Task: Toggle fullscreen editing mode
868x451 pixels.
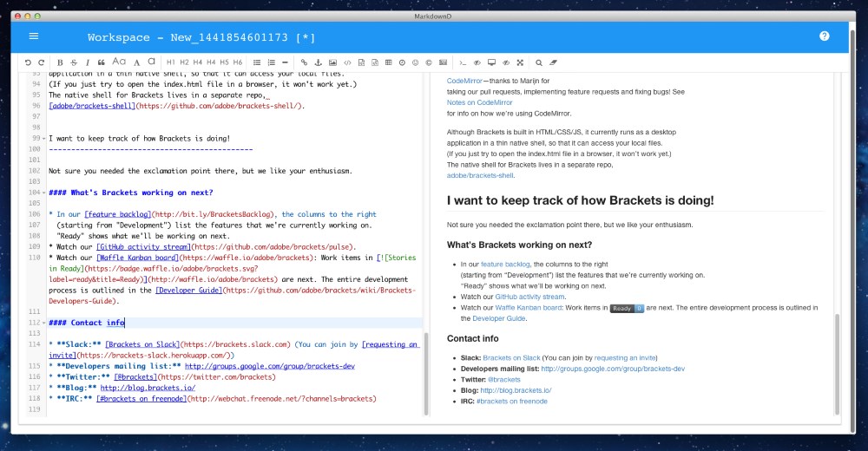Action: click(520, 62)
